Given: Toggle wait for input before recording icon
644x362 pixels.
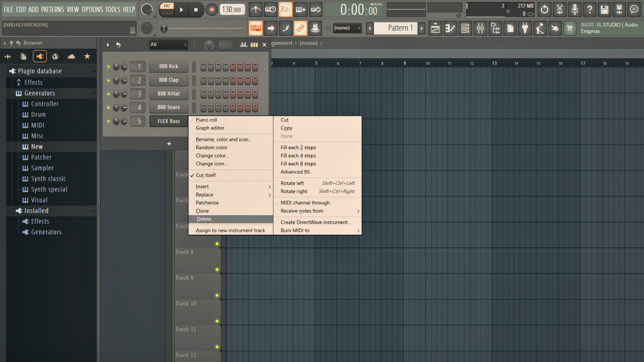Looking at the screenshot, I should tap(270, 9).
